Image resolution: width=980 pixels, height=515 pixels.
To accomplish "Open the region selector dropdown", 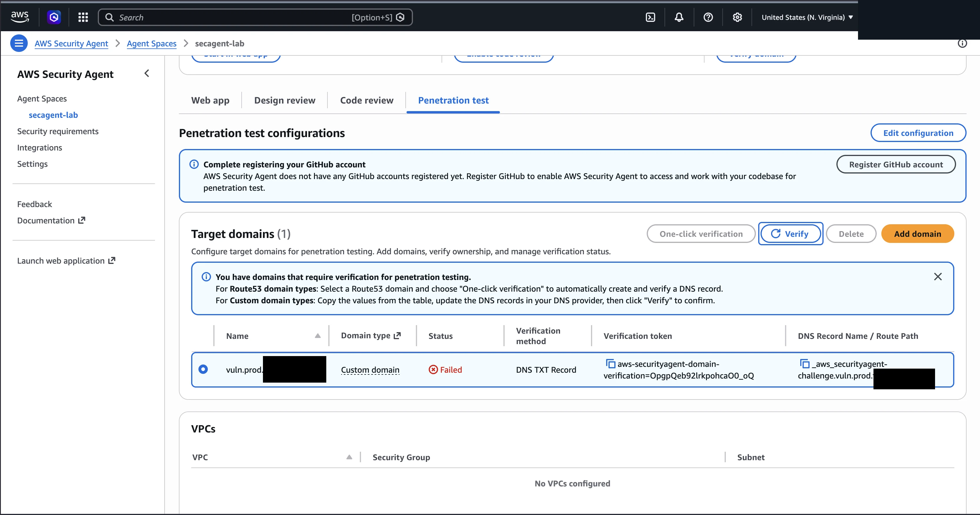I will coord(807,17).
